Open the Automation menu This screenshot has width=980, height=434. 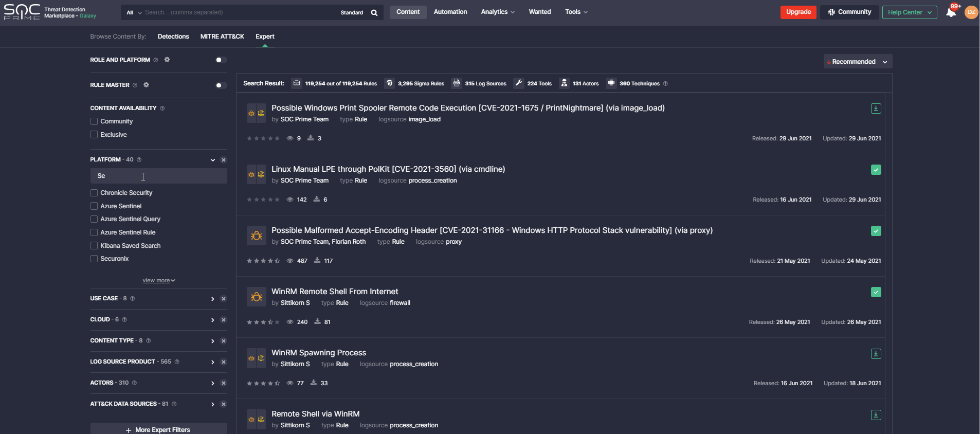click(x=450, y=12)
